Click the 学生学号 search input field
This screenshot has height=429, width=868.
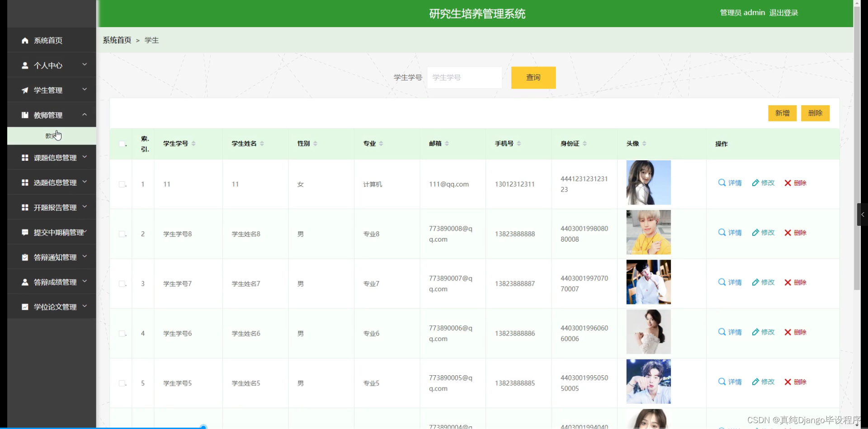click(x=464, y=77)
